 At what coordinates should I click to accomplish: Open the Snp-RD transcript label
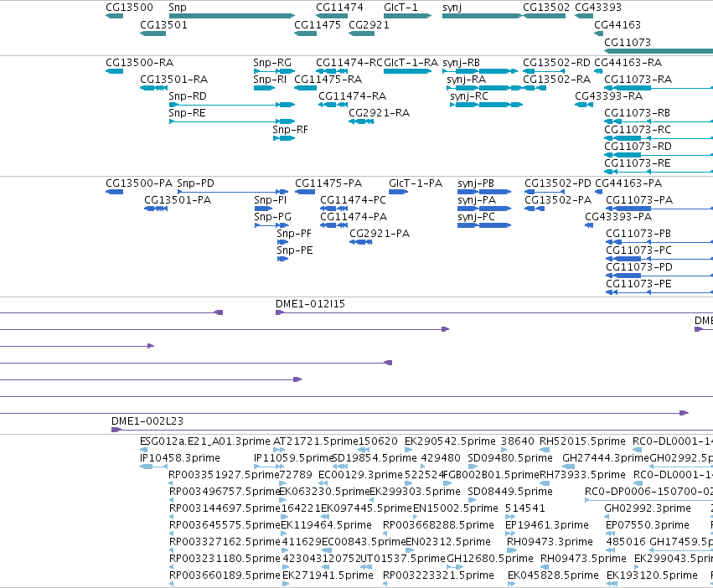(188, 96)
